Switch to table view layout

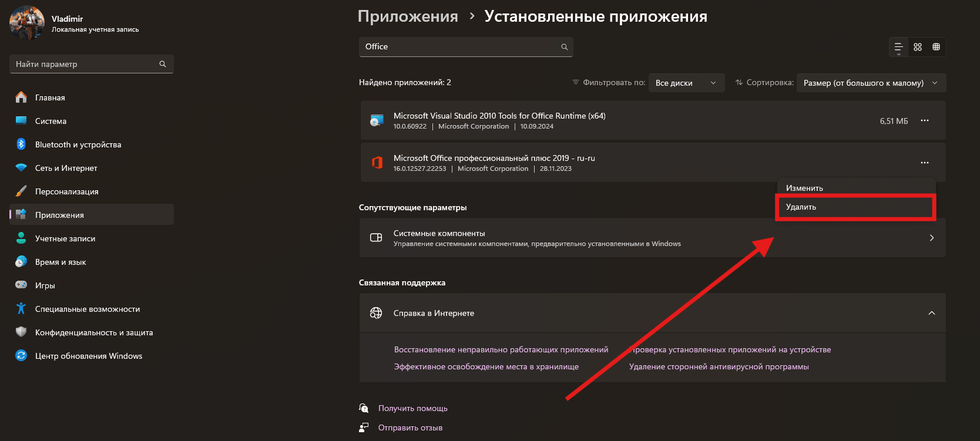click(x=937, y=47)
